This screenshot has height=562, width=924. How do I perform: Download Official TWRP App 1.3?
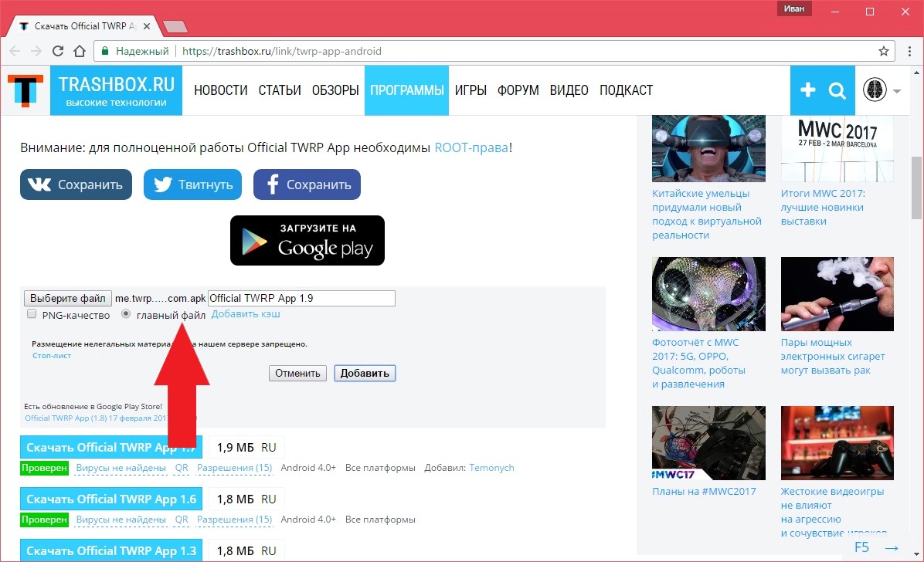111,550
